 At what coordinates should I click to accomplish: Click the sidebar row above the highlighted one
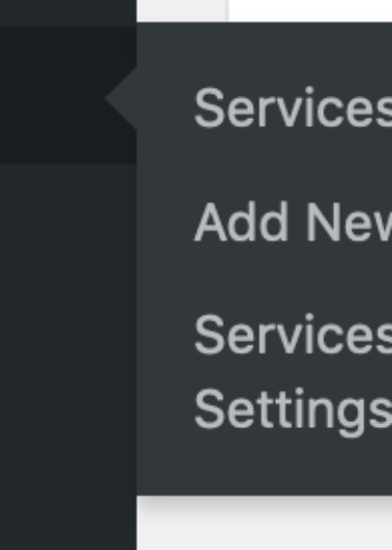[x=69, y=13]
